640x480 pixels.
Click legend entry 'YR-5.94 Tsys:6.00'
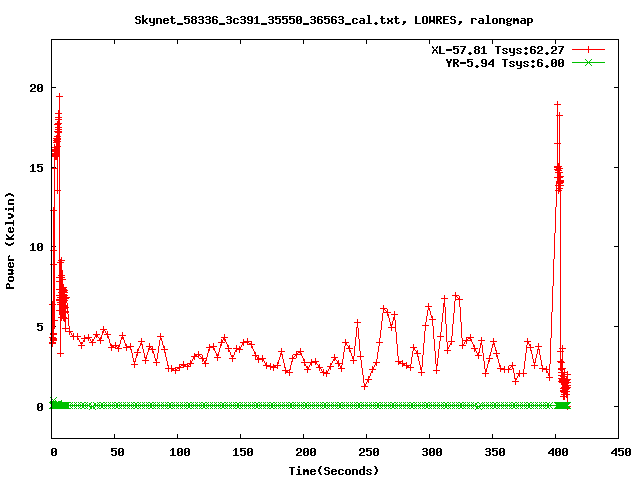(x=504, y=63)
